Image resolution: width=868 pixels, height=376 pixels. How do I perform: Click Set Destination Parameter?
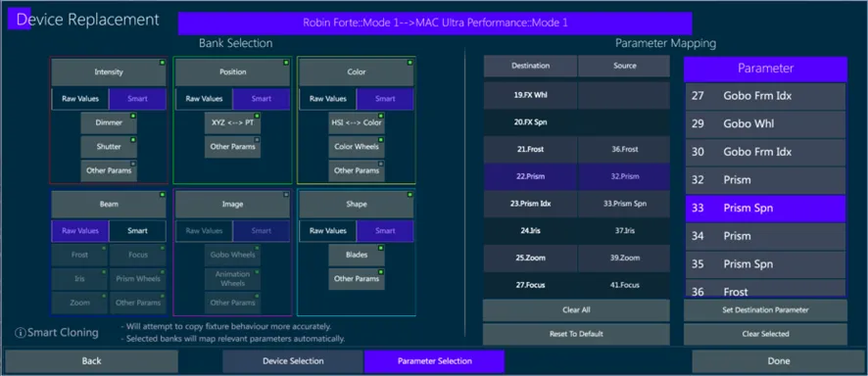[x=765, y=310]
